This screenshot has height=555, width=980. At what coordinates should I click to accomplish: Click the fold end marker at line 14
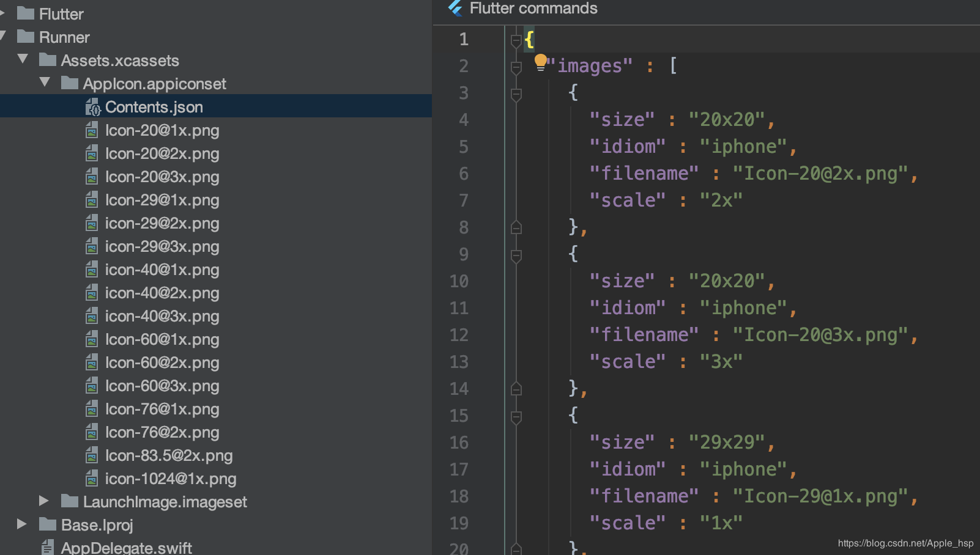click(x=516, y=389)
